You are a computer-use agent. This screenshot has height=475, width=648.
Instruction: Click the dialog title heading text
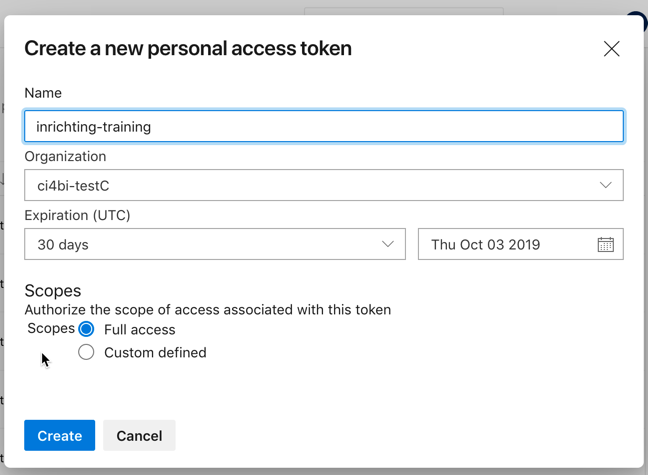point(188,48)
